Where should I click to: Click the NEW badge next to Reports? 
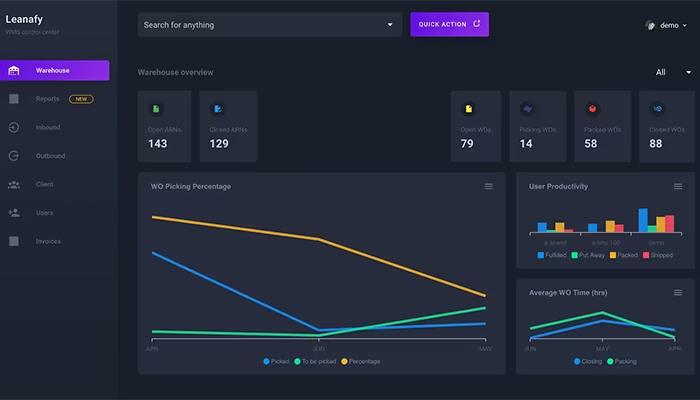pos(81,99)
